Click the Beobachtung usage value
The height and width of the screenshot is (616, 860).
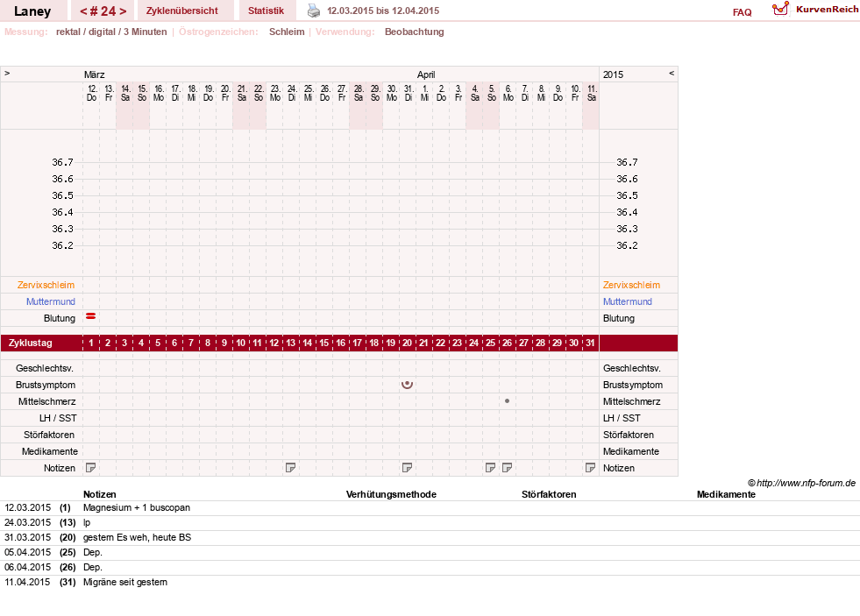coord(414,32)
